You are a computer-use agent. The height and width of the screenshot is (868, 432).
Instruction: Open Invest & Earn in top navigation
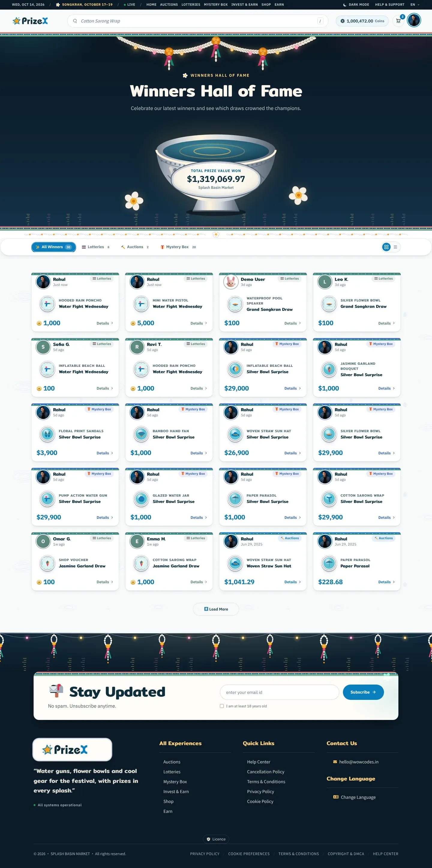point(244,5)
